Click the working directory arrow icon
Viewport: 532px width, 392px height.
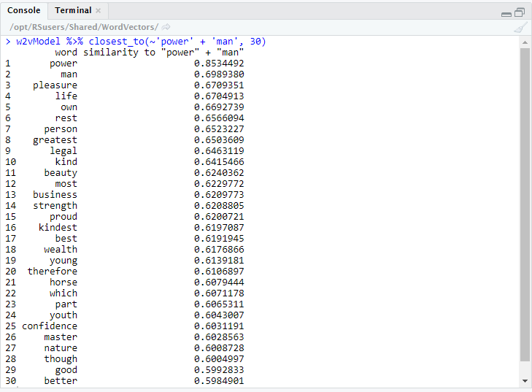tap(166, 27)
